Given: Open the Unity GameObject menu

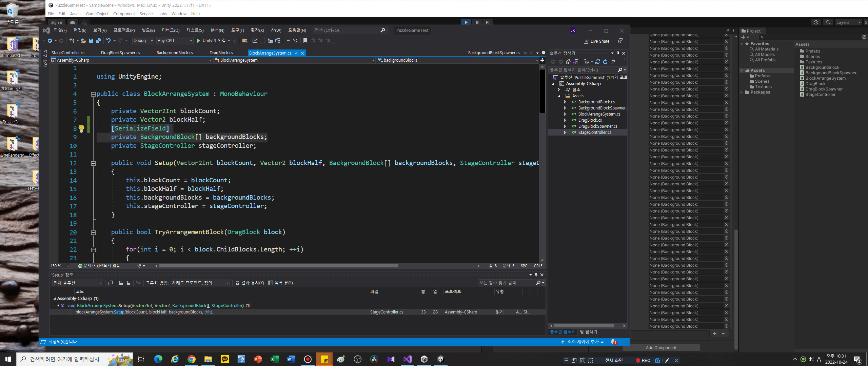Looking at the screenshot, I should (x=97, y=14).
